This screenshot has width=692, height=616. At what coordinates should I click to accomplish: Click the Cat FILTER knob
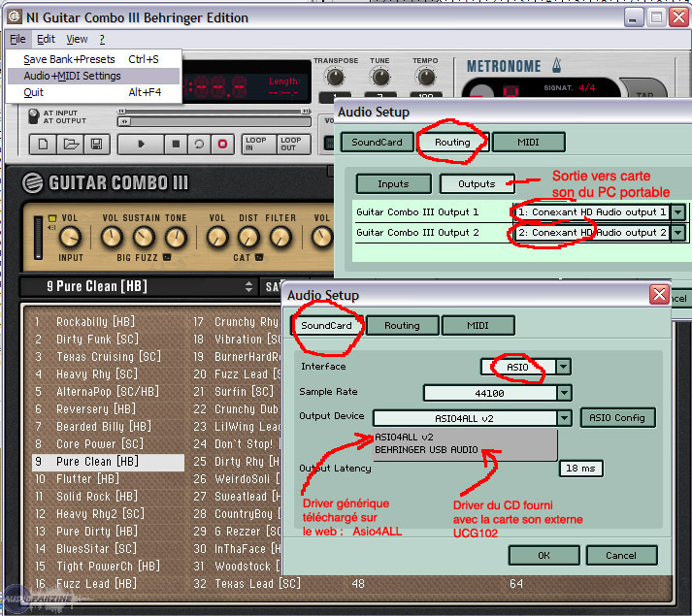pos(280,237)
